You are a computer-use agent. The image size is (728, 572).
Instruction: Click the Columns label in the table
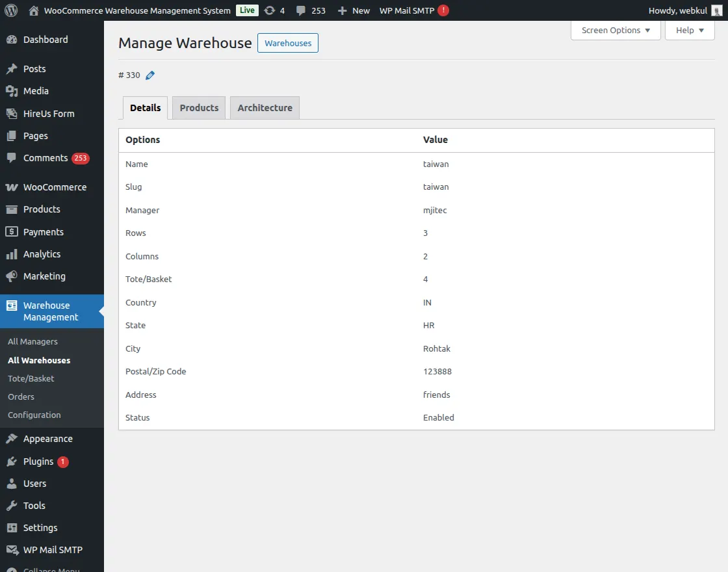tap(142, 256)
